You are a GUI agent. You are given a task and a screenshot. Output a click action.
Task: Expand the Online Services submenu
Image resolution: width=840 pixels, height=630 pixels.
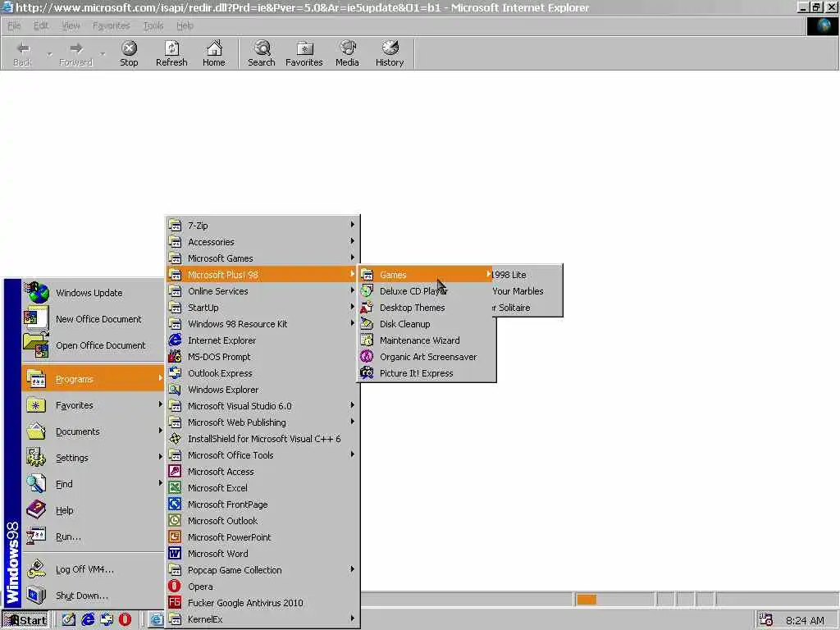pos(352,290)
